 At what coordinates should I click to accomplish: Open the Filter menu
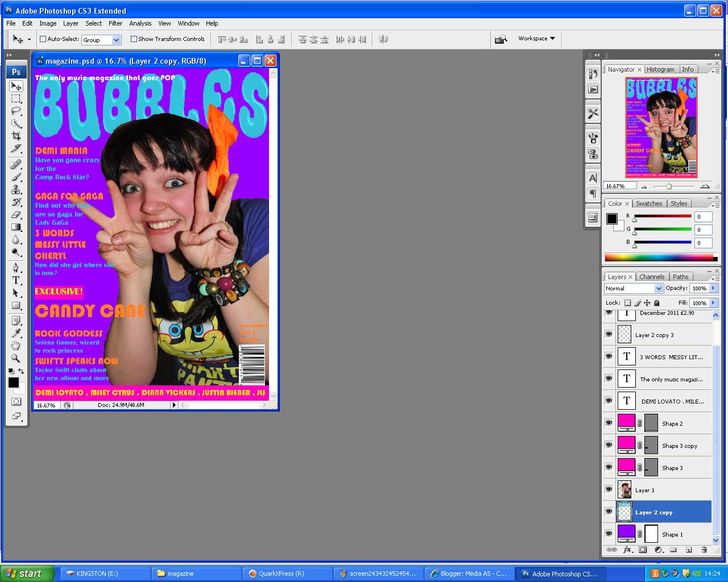click(115, 23)
